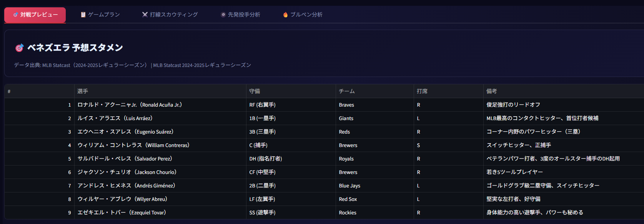Click the 俊足強打のリードオフ note

point(564,105)
